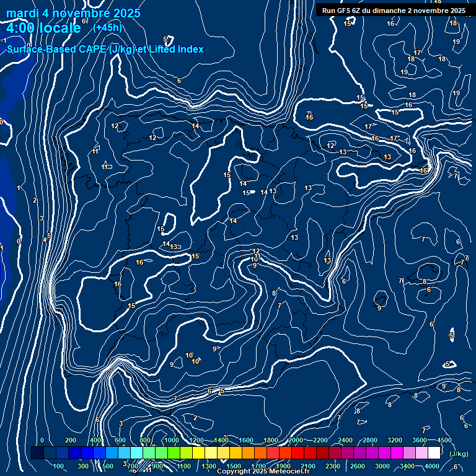
Task: Click the "2000" legend label
Action: tap(296, 440)
